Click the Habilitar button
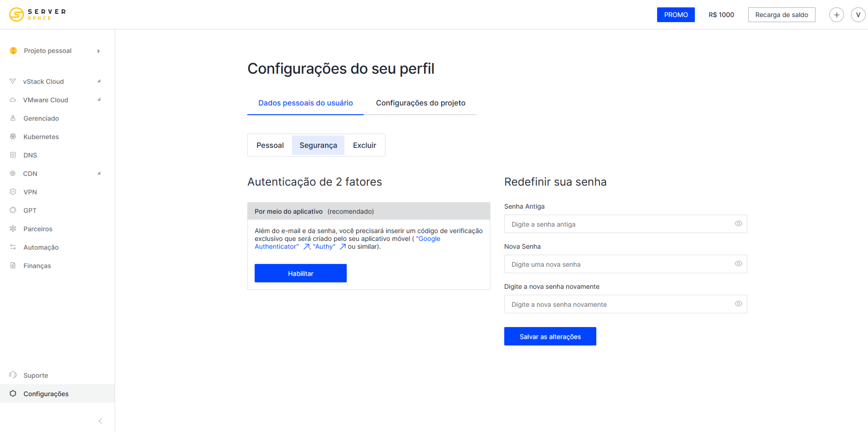The width and height of the screenshot is (868, 433). (300, 273)
